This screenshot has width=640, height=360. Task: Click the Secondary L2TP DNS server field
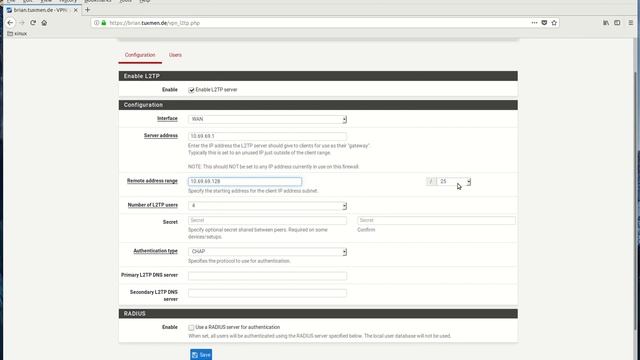click(267, 293)
